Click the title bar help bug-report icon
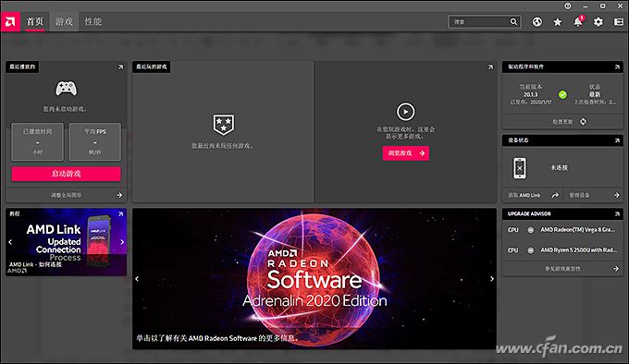629x364 pixels. 568,6
